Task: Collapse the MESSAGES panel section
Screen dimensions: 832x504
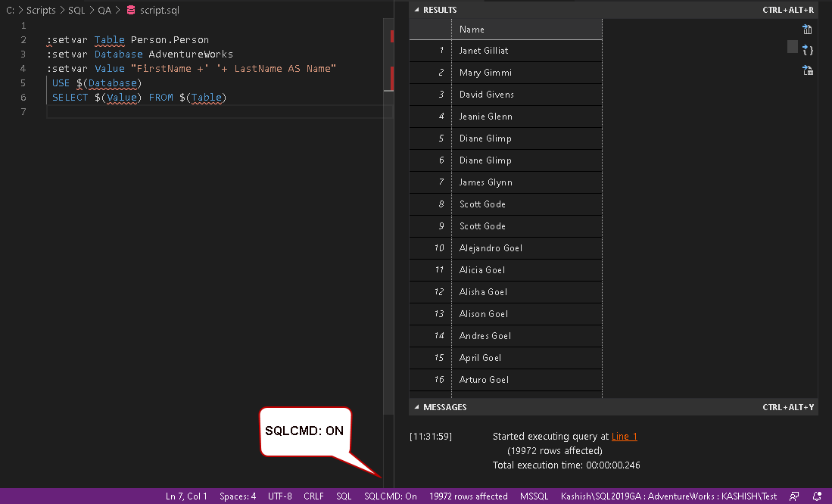Action: pyautogui.click(x=416, y=407)
